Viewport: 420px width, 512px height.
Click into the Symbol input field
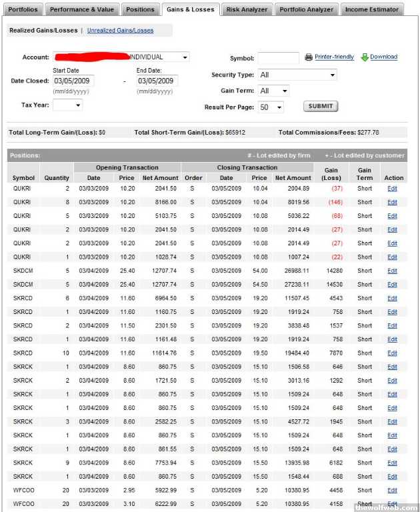[x=278, y=58]
